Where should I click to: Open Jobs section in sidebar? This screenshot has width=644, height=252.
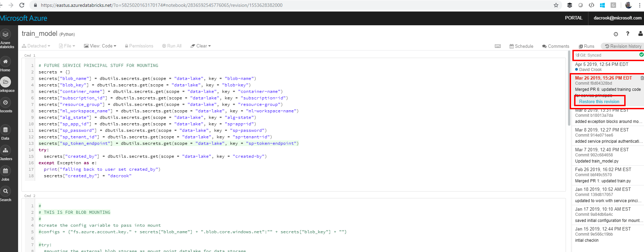5,174
